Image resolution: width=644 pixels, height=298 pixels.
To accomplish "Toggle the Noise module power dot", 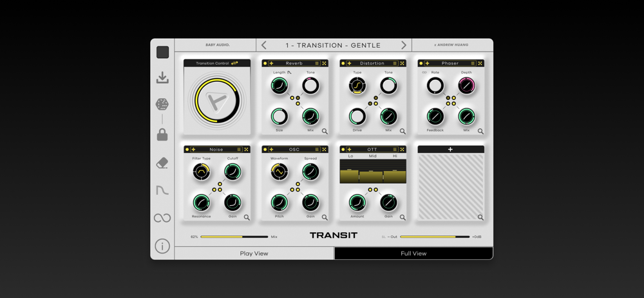I will [x=187, y=150].
